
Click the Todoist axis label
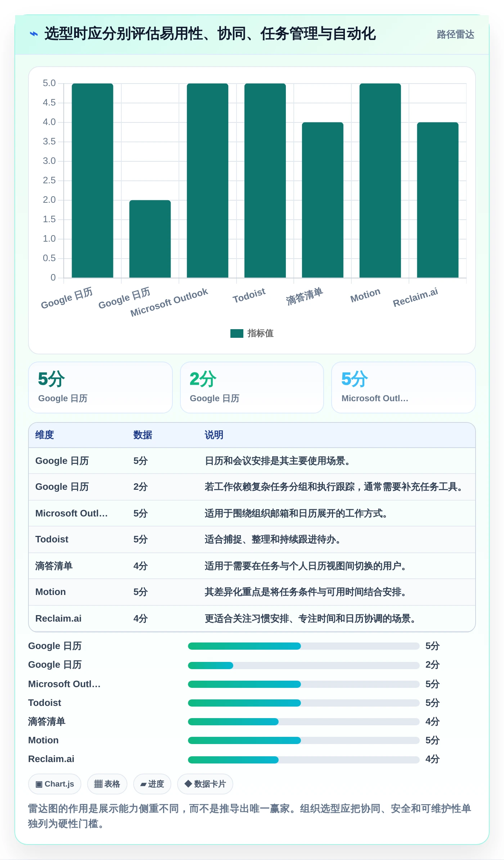tap(249, 296)
